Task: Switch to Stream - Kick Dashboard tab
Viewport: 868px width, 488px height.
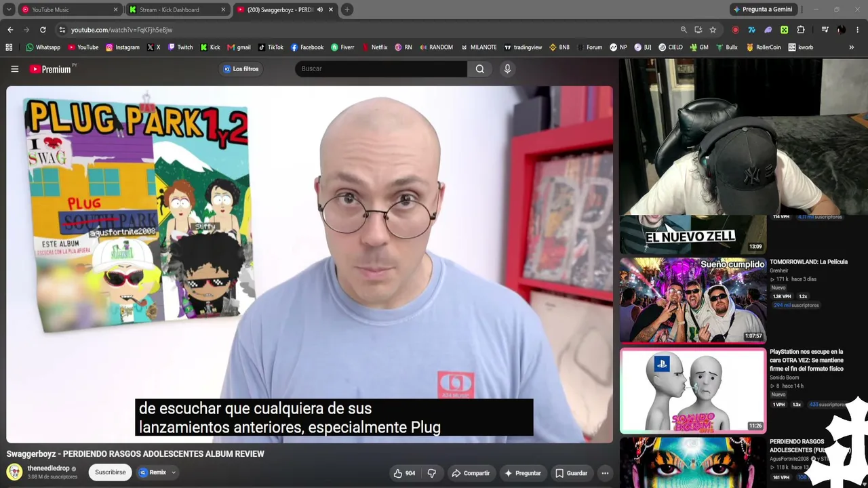Action: [x=178, y=9]
